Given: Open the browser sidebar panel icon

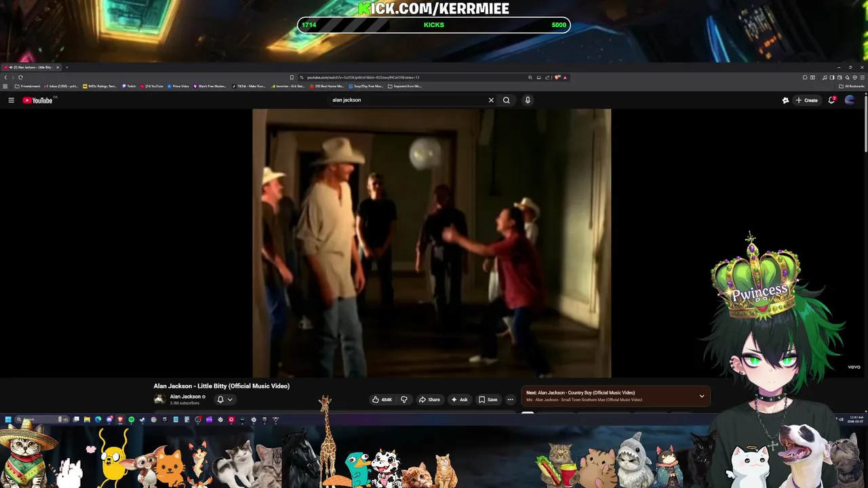Looking at the screenshot, I should click(832, 77).
